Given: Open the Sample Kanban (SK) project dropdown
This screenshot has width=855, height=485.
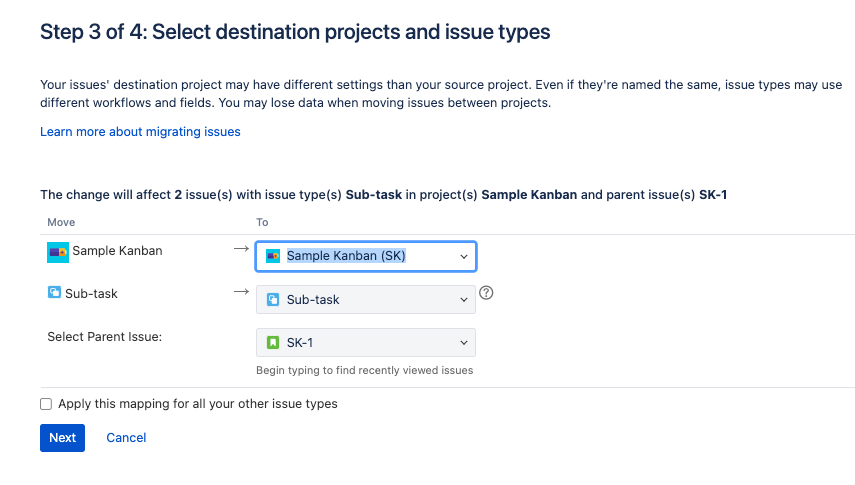Looking at the screenshot, I should [366, 256].
